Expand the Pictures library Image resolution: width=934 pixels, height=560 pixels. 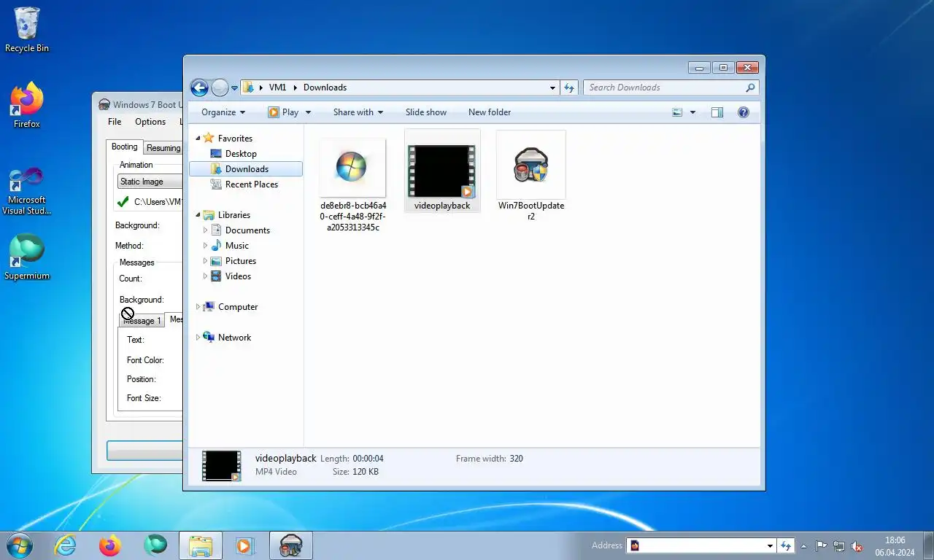pos(206,261)
